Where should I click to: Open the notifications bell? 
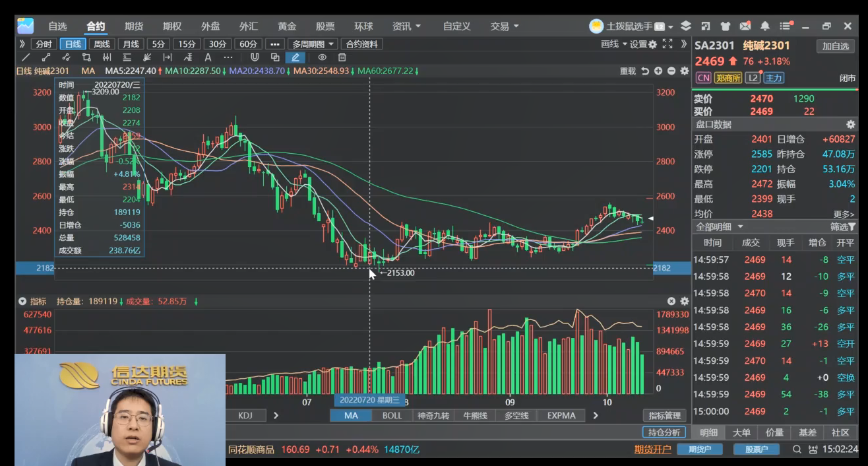764,26
